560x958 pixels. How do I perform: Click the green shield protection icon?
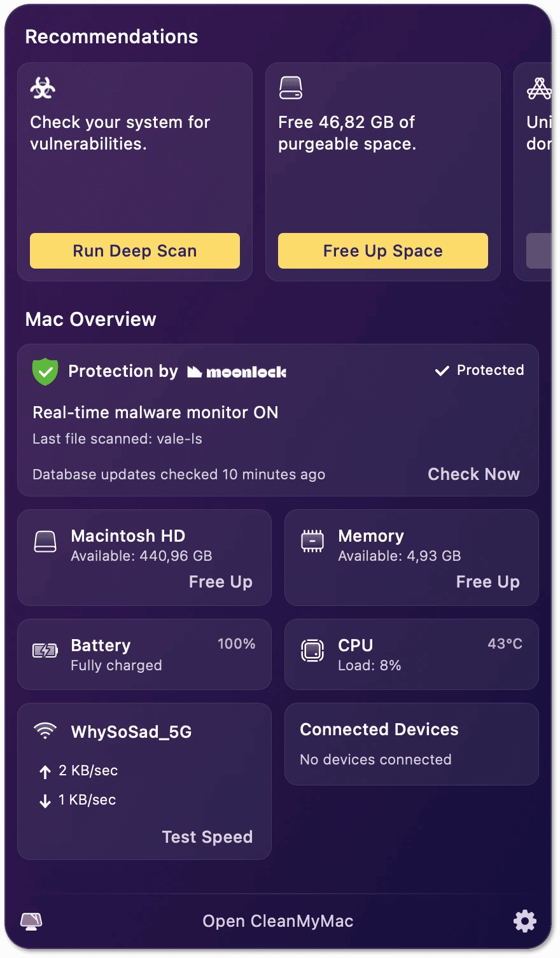(45, 372)
